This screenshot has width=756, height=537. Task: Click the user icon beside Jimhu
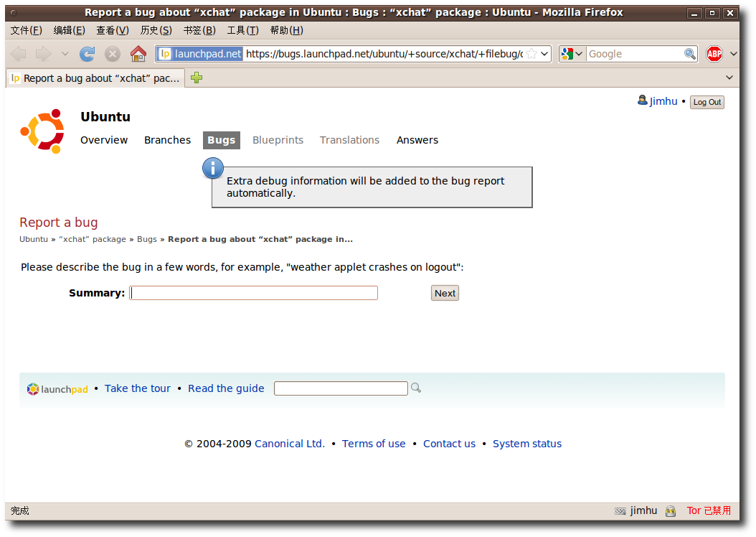click(x=642, y=101)
